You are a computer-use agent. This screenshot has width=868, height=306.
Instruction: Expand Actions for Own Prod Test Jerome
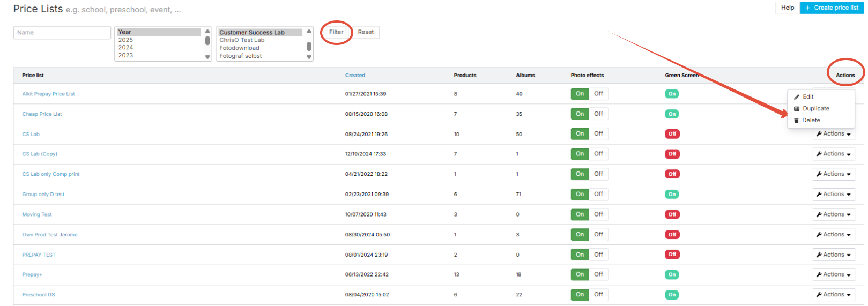coord(834,235)
